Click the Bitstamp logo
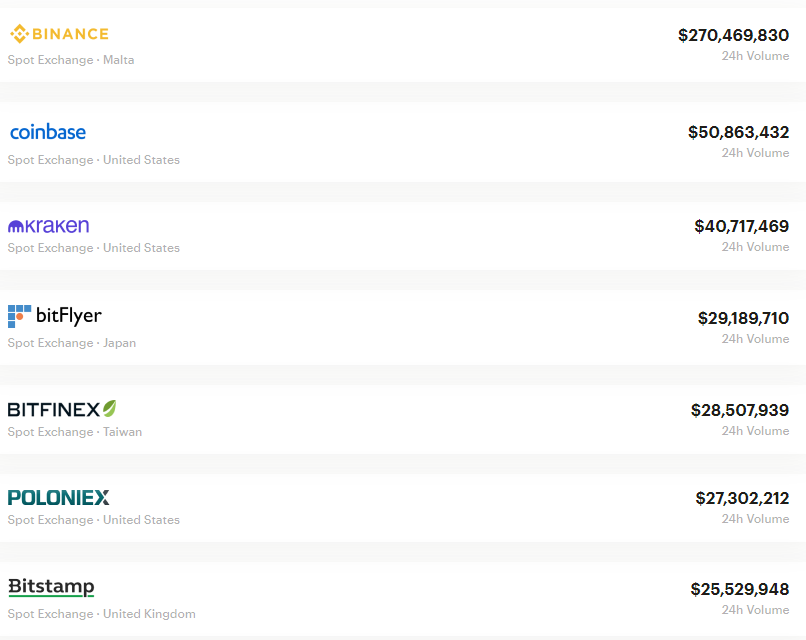Image resolution: width=806 pixels, height=640 pixels. click(x=51, y=586)
